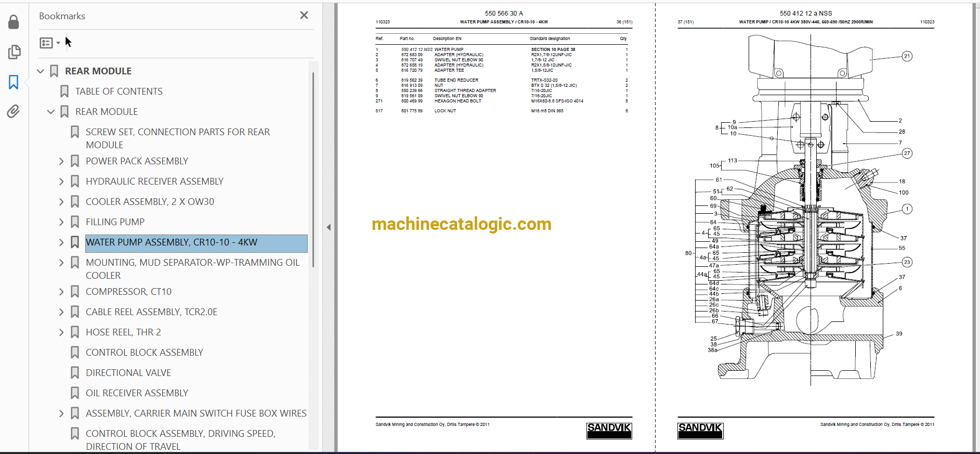Open the page thumbnails panel icon

(x=14, y=52)
